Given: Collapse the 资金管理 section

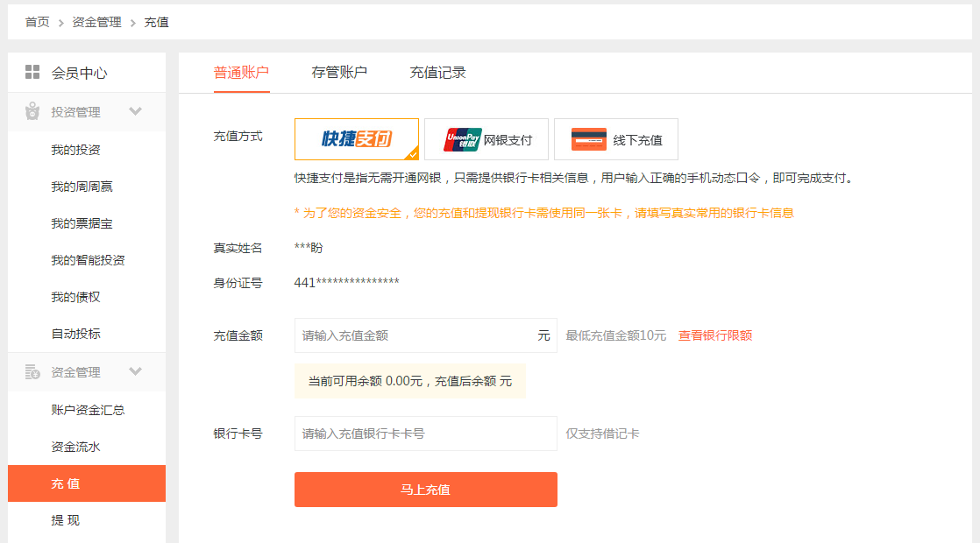Looking at the screenshot, I should [136, 371].
